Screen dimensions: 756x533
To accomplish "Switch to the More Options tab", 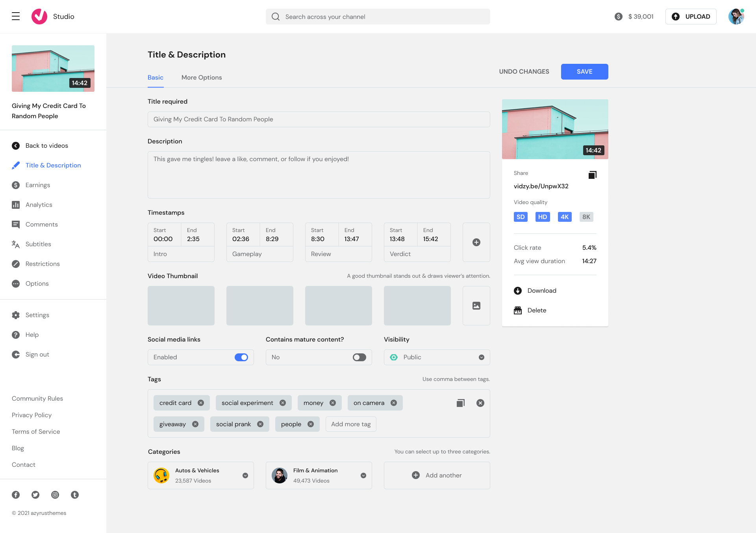I will click(x=202, y=78).
